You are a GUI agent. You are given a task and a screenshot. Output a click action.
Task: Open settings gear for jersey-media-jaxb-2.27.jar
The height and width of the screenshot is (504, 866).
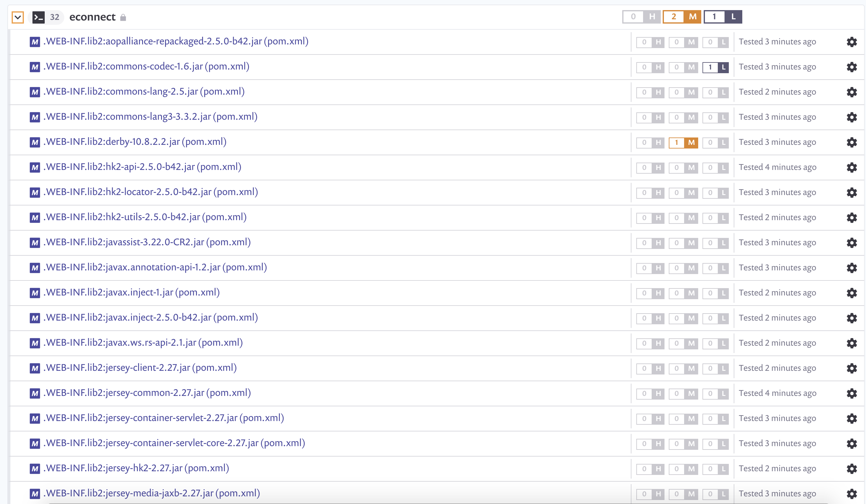pyautogui.click(x=851, y=494)
